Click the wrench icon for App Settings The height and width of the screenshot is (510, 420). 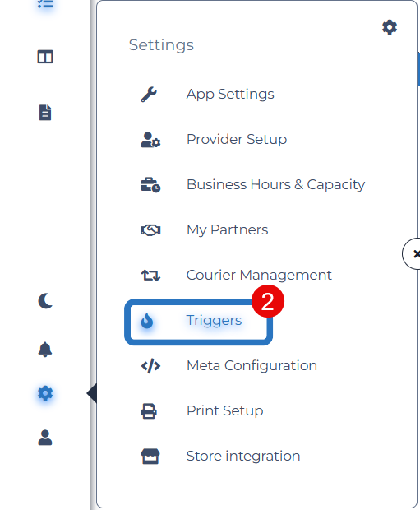149,95
